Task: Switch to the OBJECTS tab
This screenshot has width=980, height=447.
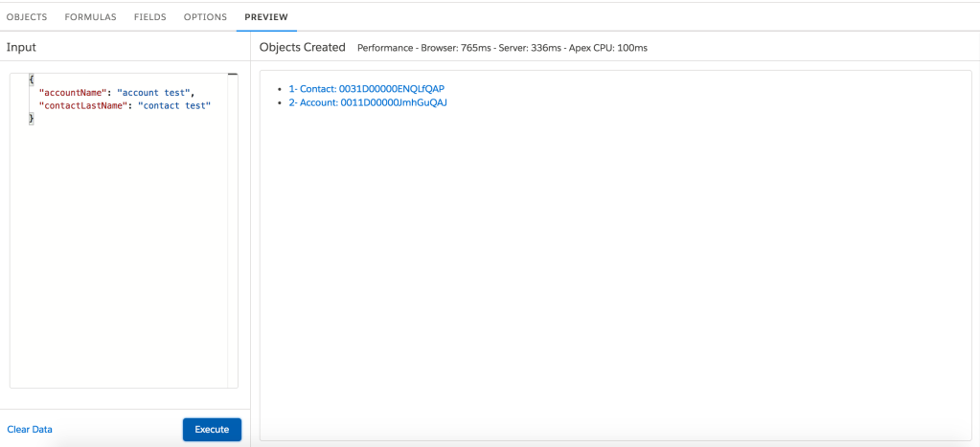Action: click(x=27, y=17)
